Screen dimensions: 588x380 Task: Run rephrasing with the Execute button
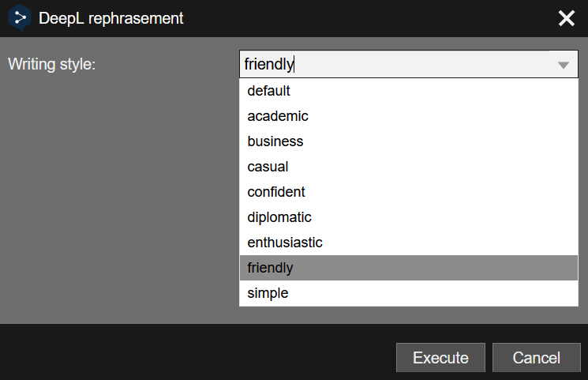[x=440, y=357]
